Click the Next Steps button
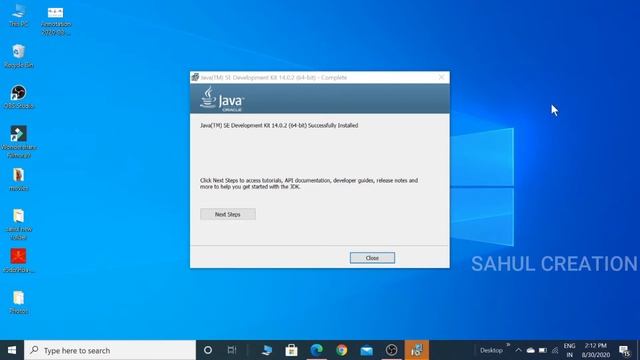The height and width of the screenshot is (360, 640). point(228,214)
